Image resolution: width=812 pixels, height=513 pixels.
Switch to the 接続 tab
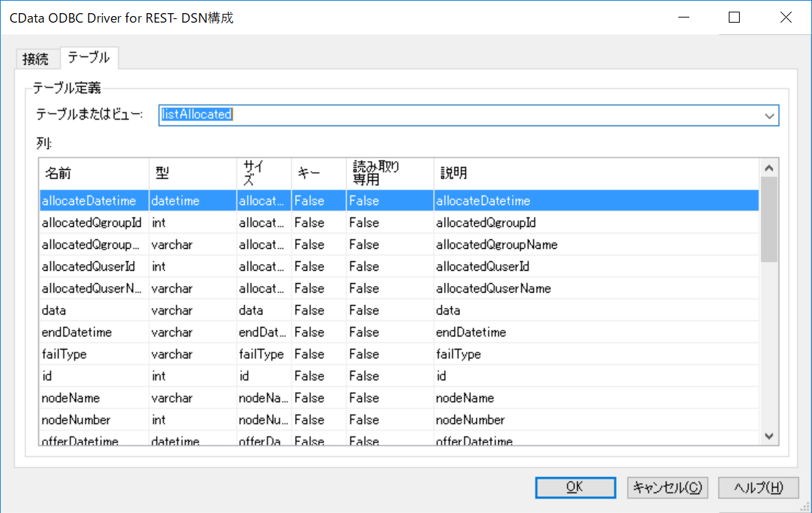35,59
